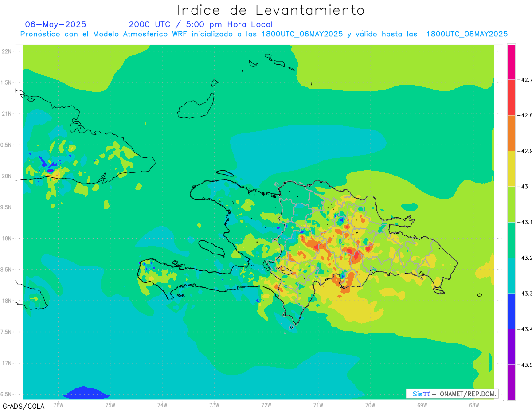
Task: Click the '6.5N' latitude label
Action: [x=6, y=395]
